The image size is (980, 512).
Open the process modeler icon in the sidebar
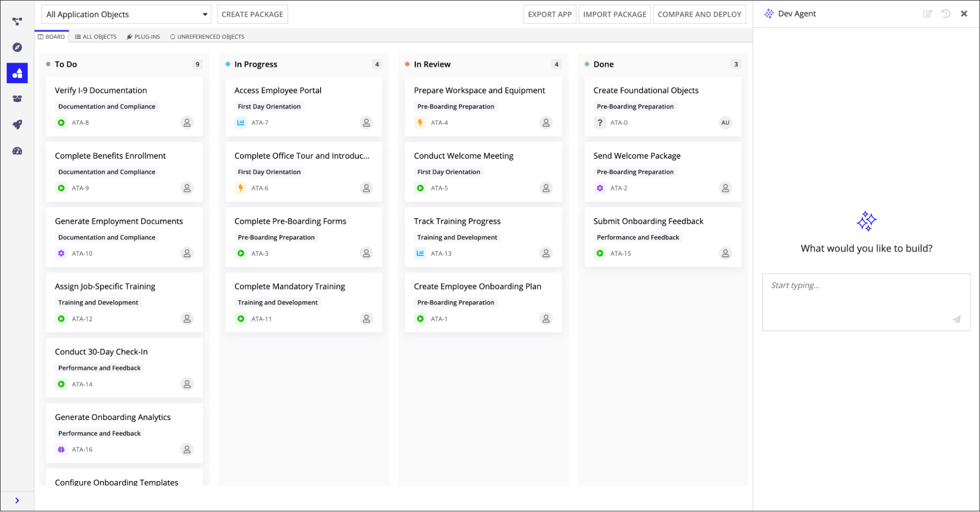pos(17,22)
